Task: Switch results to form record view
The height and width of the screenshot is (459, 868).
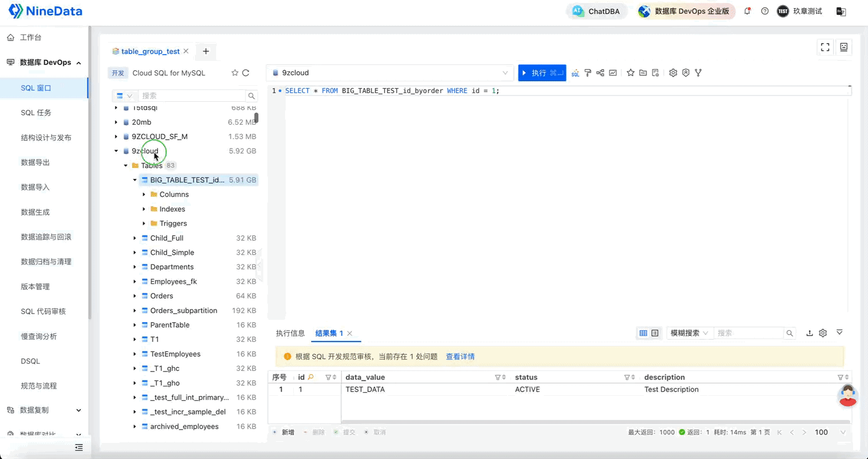Action: pyautogui.click(x=655, y=333)
